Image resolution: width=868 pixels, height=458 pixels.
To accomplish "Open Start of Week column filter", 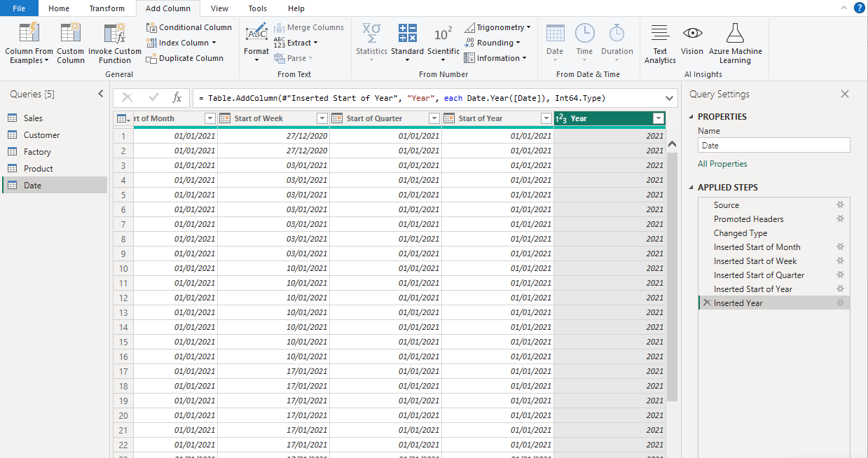I will coord(322,118).
